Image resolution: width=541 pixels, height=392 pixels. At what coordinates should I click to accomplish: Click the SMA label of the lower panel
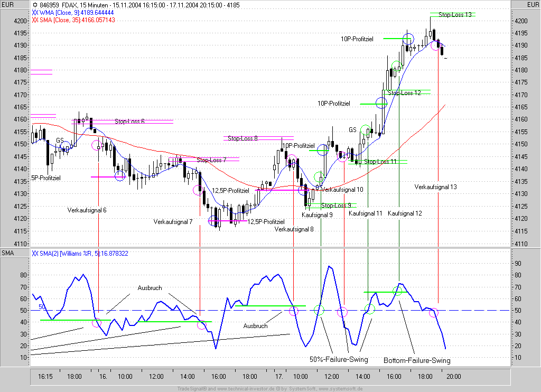7,253
